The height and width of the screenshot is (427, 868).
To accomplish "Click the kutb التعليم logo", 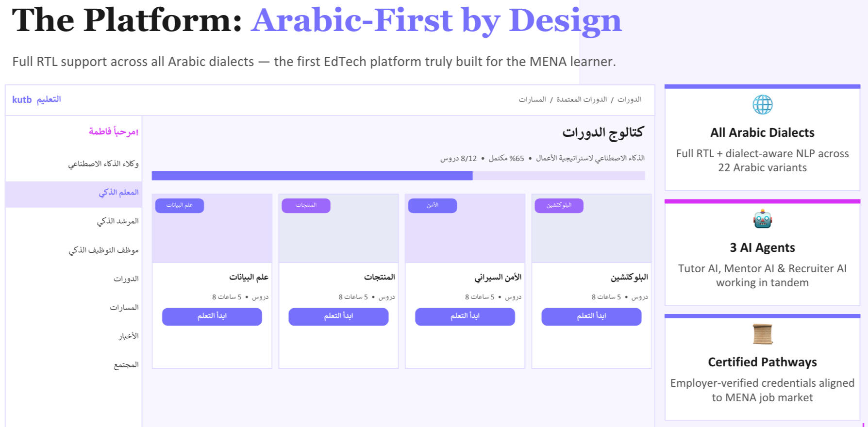I will (x=36, y=99).
